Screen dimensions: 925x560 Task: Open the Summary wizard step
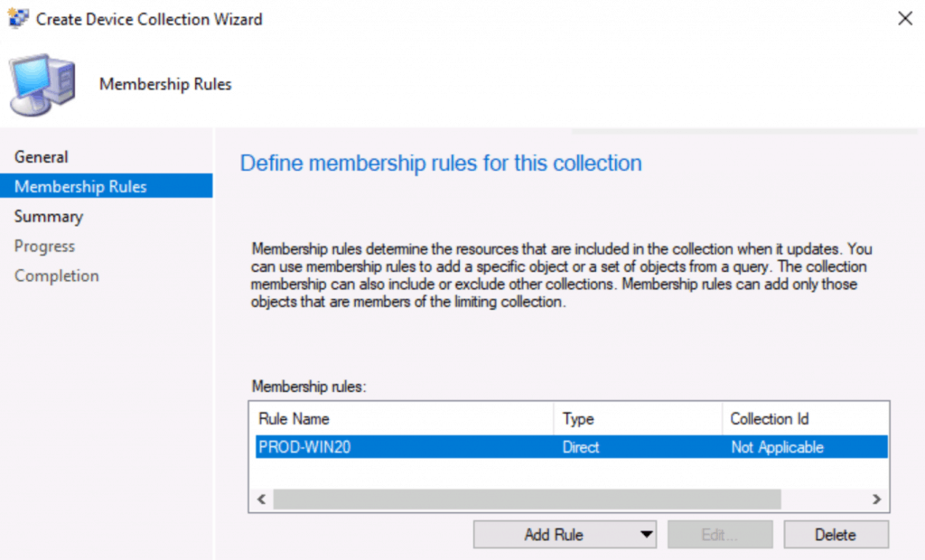point(49,217)
